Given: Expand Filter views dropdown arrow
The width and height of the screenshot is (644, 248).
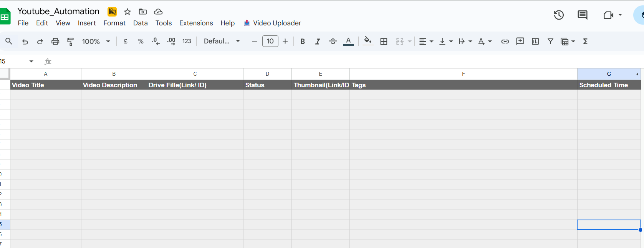Looking at the screenshot, I should pos(573,42).
